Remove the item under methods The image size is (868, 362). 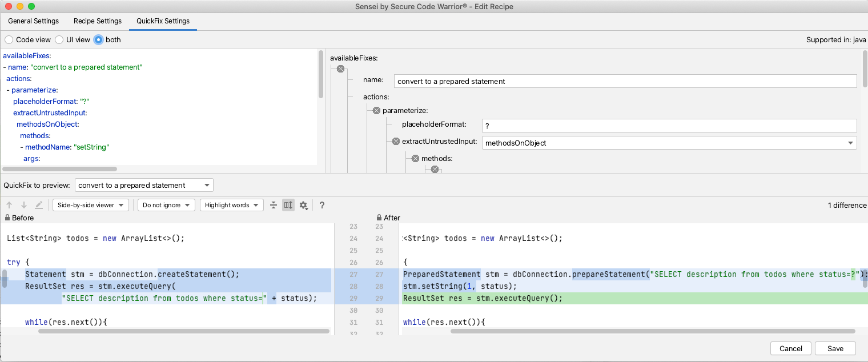click(435, 169)
